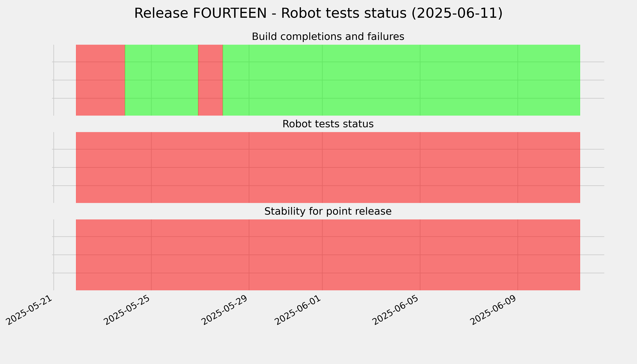637x364 pixels.
Task: Click Robot tests chart area between 2025-06-01 and 2025-06-05
Action: (371, 167)
